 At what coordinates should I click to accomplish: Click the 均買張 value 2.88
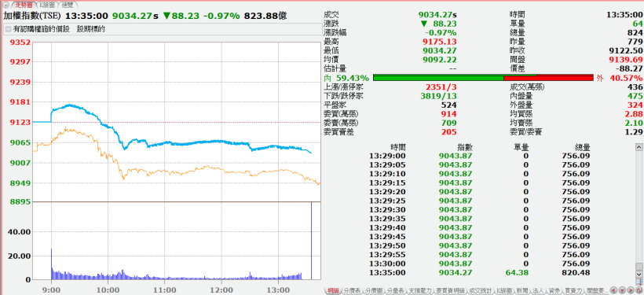[633, 114]
